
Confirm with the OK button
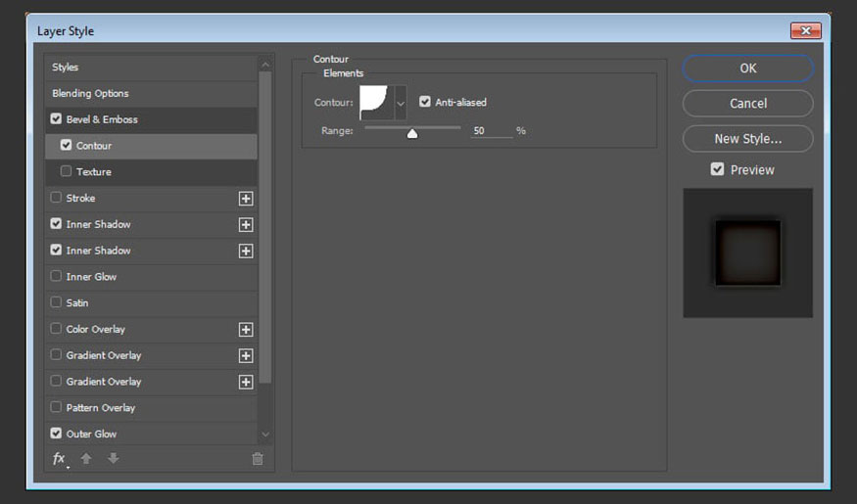pyautogui.click(x=747, y=69)
